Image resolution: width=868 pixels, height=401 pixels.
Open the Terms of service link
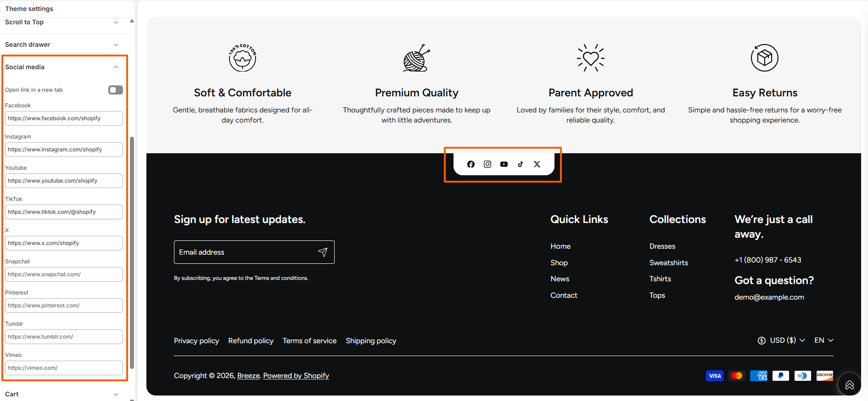click(309, 341)
